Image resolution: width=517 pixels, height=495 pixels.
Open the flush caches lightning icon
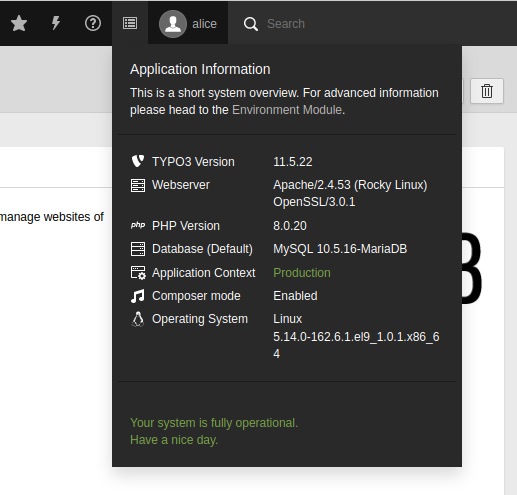coord(56,23)
